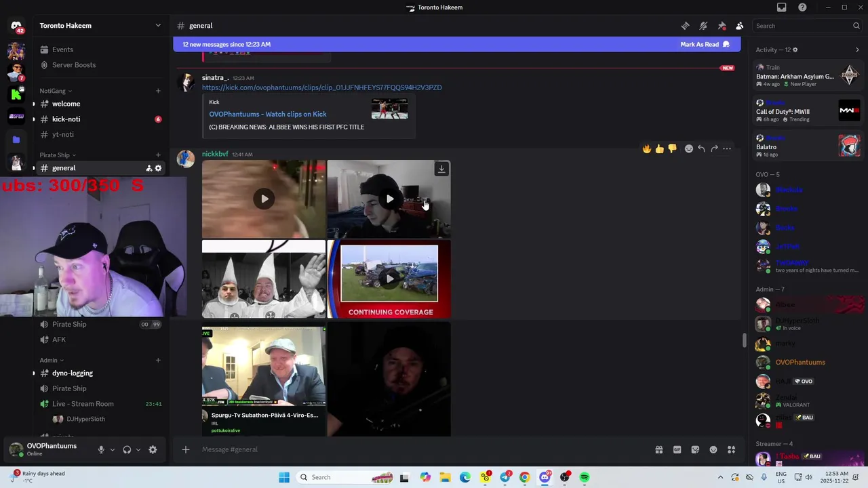Toggle the member list visibility
868x488 pixels.
740,26
